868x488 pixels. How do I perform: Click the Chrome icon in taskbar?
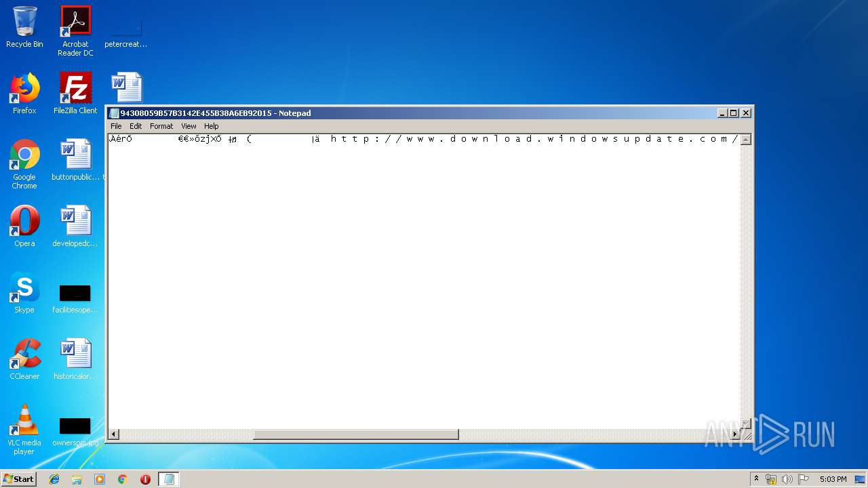pyautogui.click(x=123, y=479)
